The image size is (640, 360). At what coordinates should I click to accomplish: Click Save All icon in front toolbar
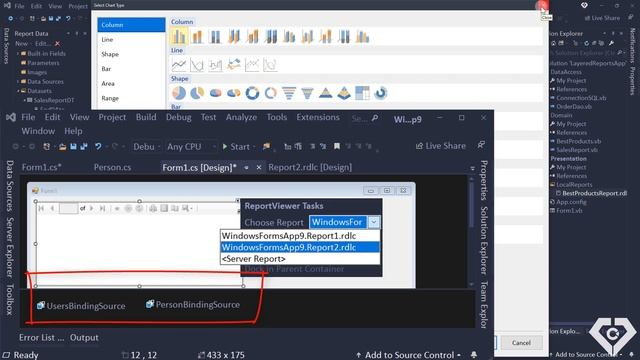click(84, 147)
